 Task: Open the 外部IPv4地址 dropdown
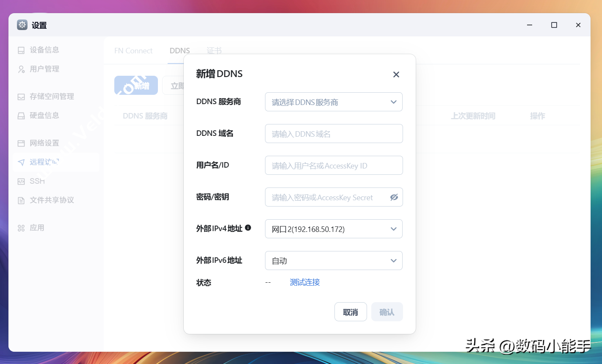coord(334,229)
